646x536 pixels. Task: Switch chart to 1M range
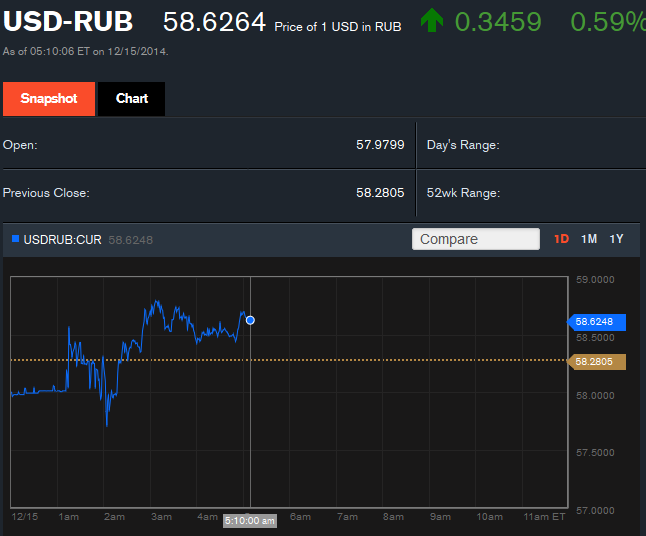coord(589,239)
